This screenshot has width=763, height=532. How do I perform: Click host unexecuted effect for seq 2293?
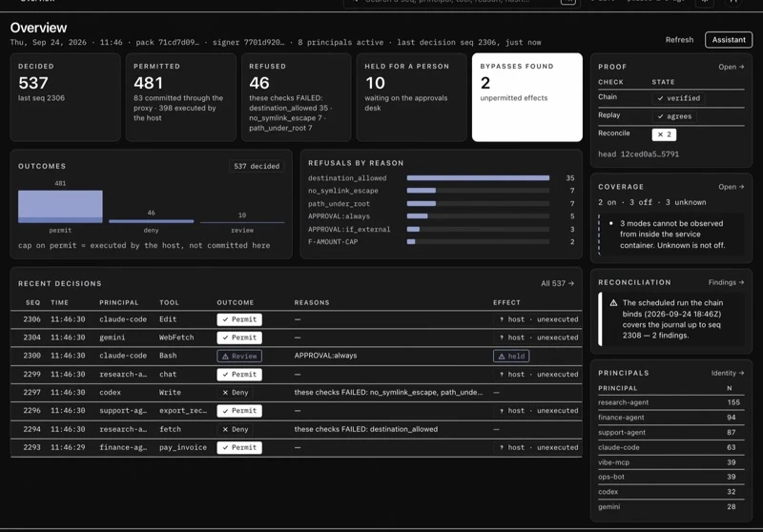coord(539,447)
